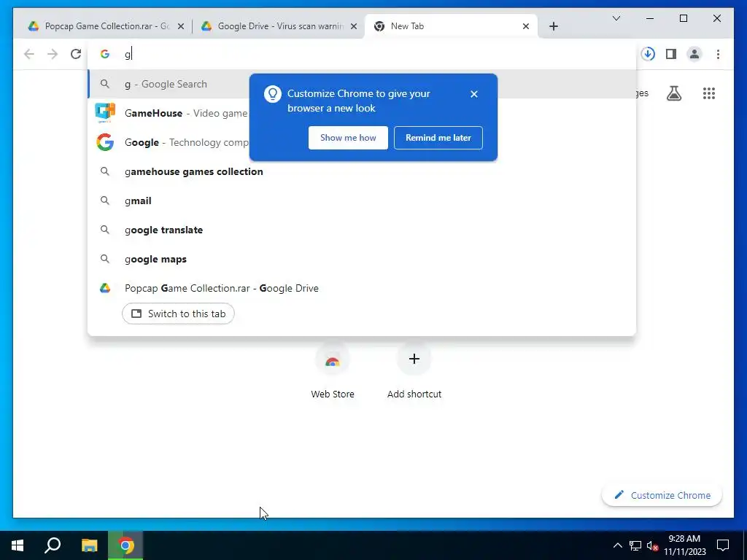The image size is (747, 560).
Task: Open File Explorer from the taskbar
Action: point(89,545)
